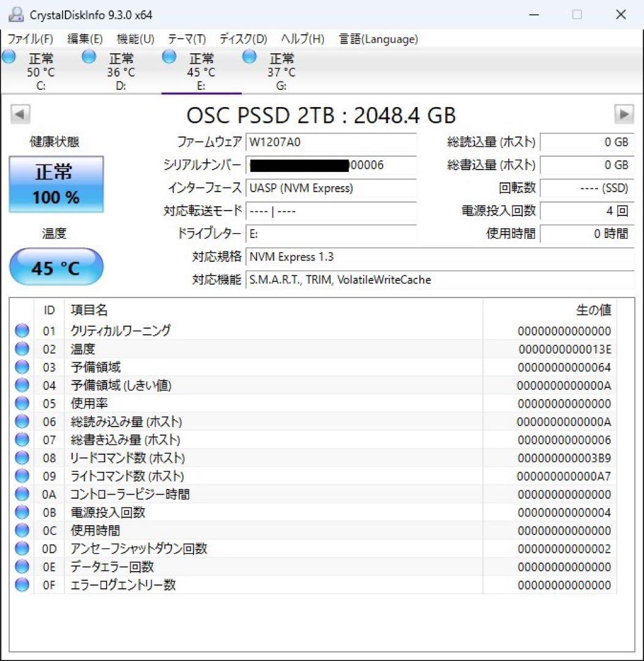This screenshot has width=644, height=661.
Task: Click the 生の値 column header
Action: [x=550, y=310]
